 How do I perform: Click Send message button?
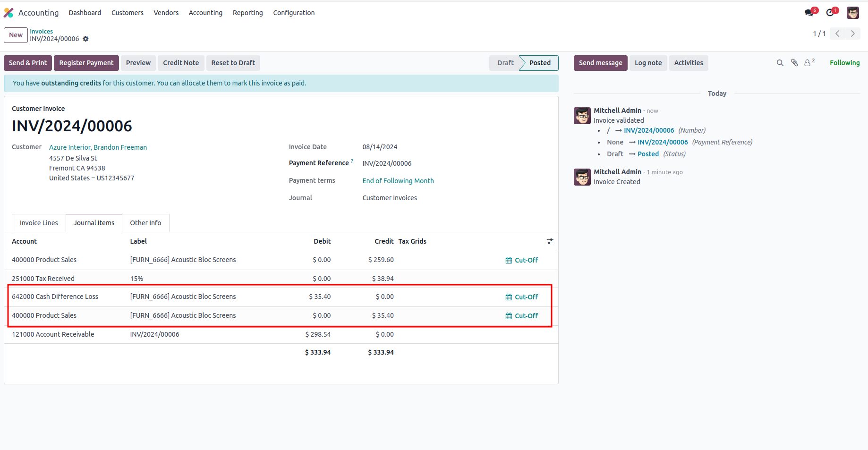click(x=601, y=63)
